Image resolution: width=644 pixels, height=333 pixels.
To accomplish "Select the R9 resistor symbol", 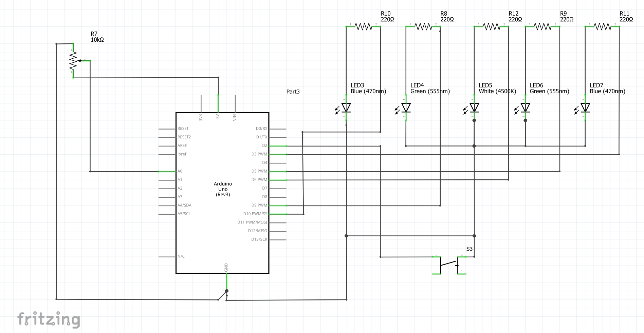I will (542, 26).
